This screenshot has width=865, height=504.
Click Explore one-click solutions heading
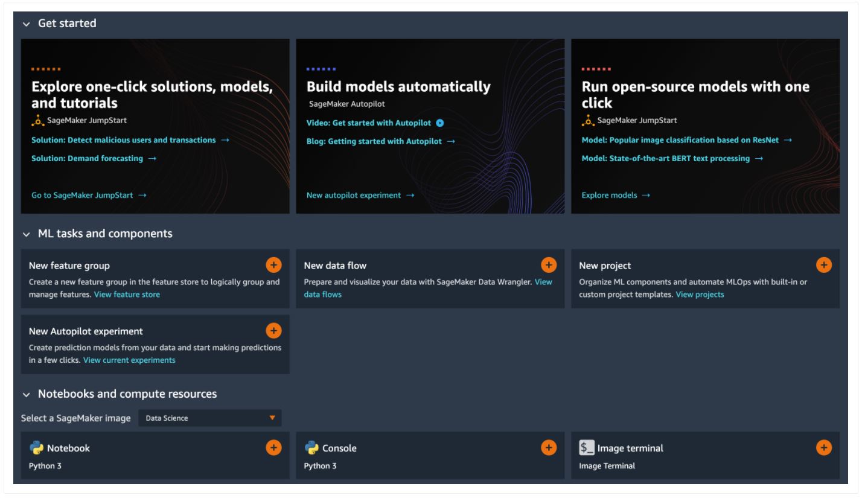(x=152, y=95)
